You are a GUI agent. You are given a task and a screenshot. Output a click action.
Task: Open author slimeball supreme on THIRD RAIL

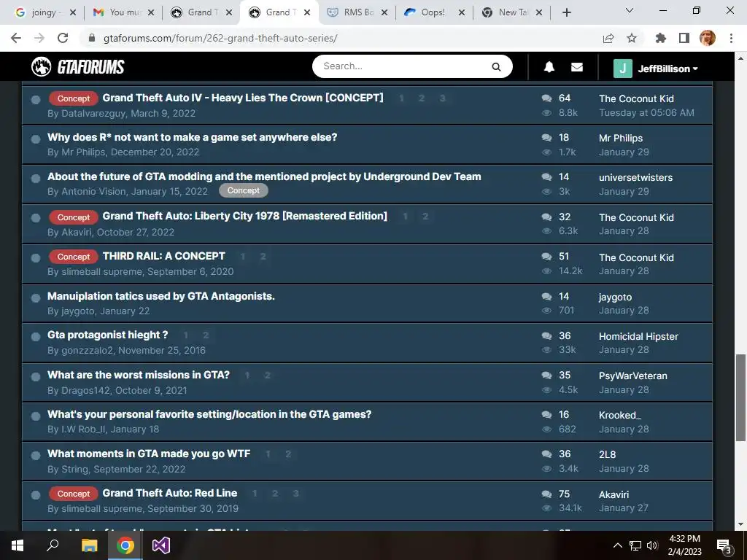coord(101,271)
